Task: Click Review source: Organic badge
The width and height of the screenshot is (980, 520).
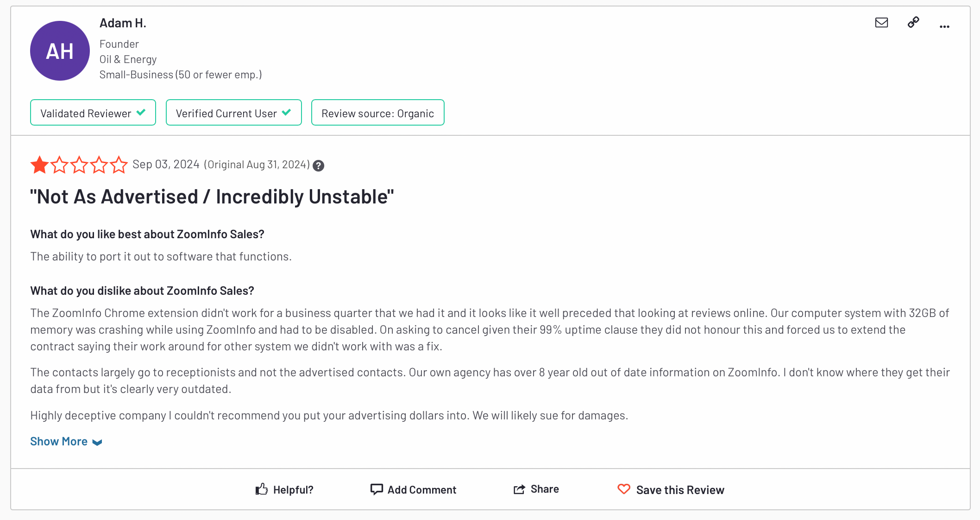Action: point(378,113)
